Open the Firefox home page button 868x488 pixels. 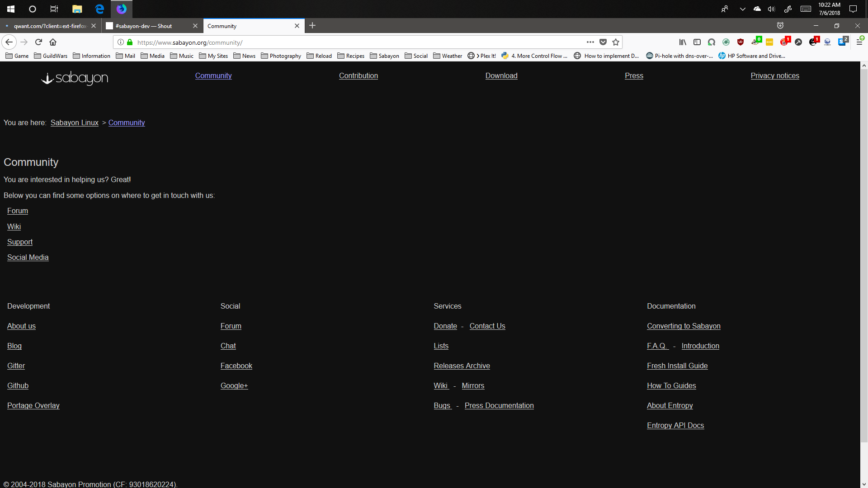pos(53,42)
